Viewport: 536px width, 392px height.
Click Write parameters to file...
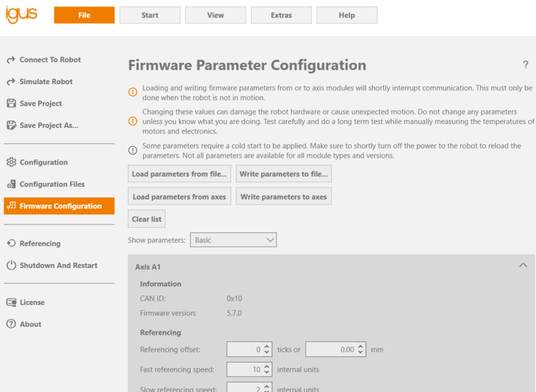coord(283,174)
